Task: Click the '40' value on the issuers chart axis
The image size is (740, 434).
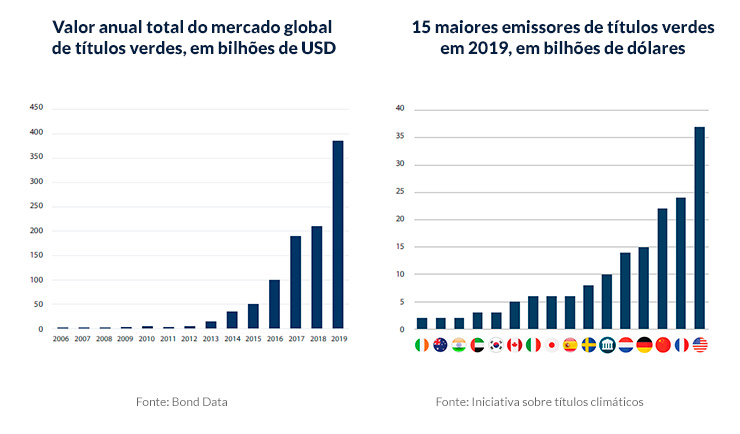Action: click(400, 108)
